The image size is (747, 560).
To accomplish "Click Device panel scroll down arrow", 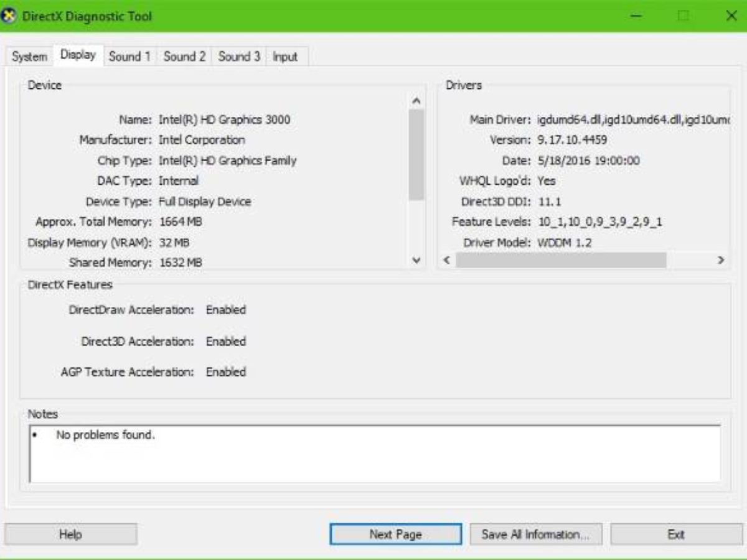I will (416, 261).
